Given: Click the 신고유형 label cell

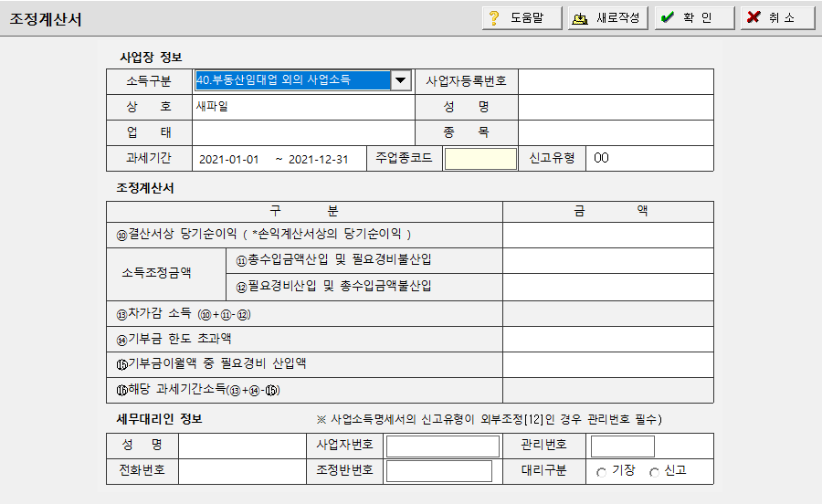Looking at the screenshot, I should pos(552,158).
